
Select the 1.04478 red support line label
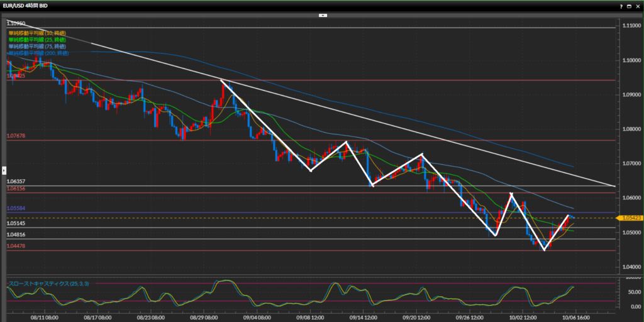pos(16,247)
